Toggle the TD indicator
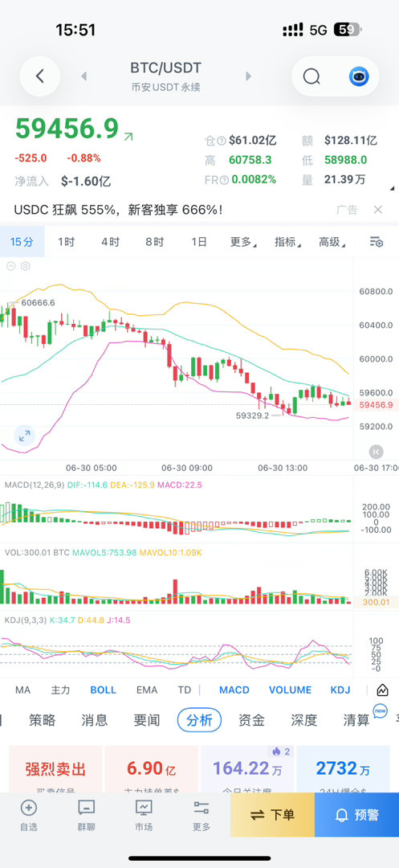The image size is (399, 868). [184, 690]
